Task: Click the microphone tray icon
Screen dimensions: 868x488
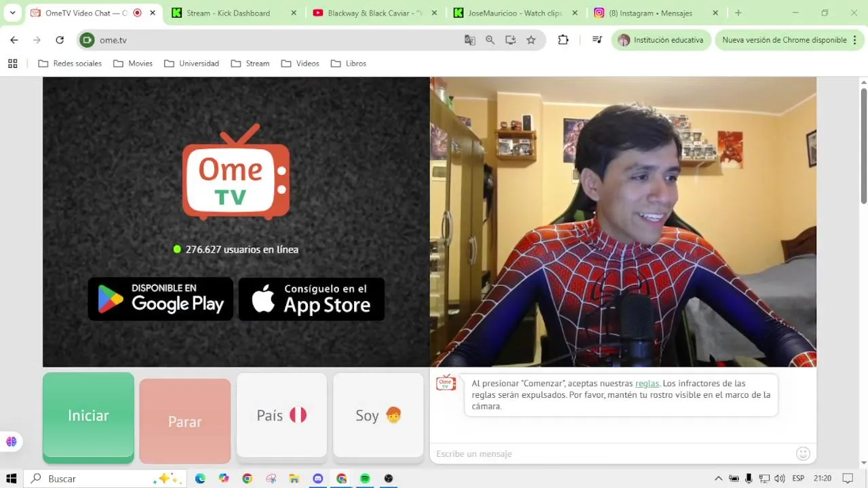Action: pyautogui.click(x=749, y=479)
